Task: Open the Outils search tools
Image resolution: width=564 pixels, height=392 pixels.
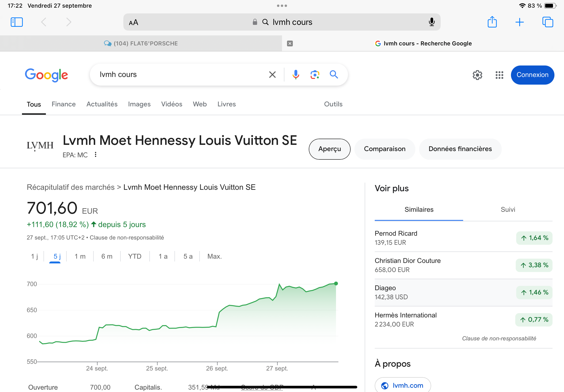Action: point(333,104)
